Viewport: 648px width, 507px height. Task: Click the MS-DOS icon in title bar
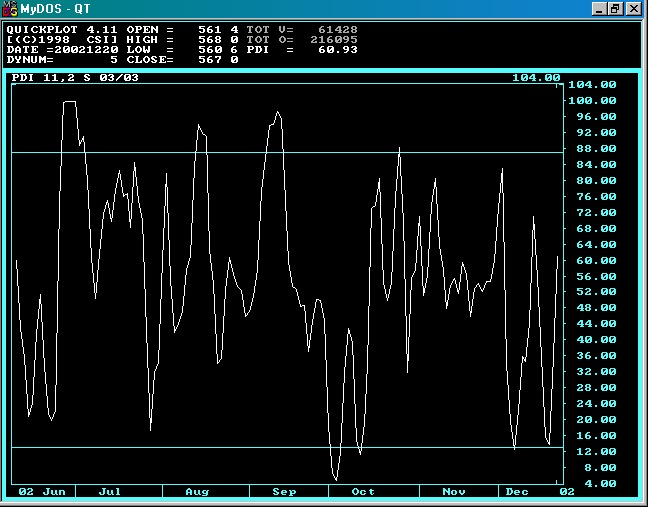[10, 9]
